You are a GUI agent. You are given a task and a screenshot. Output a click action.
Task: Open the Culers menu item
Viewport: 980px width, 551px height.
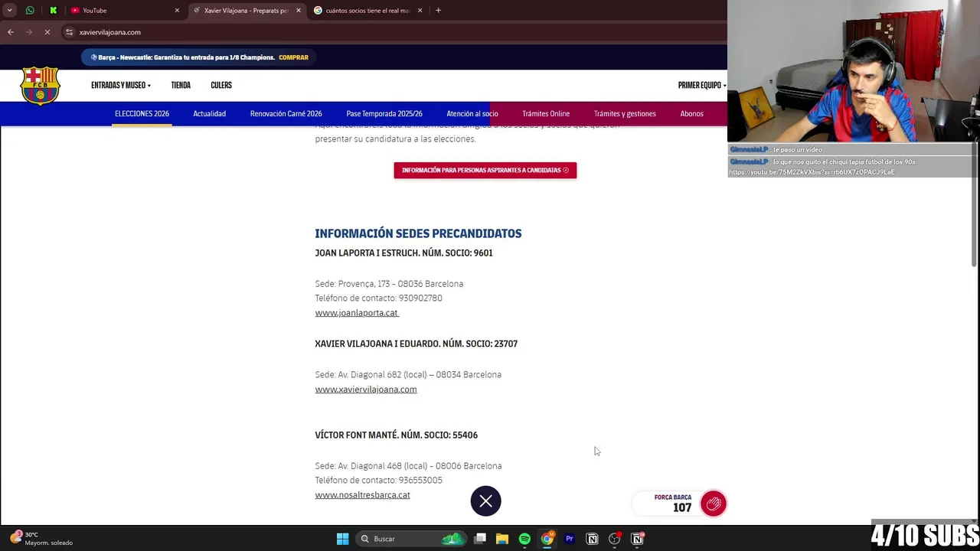pyautogui.click(x=221, y=85)
